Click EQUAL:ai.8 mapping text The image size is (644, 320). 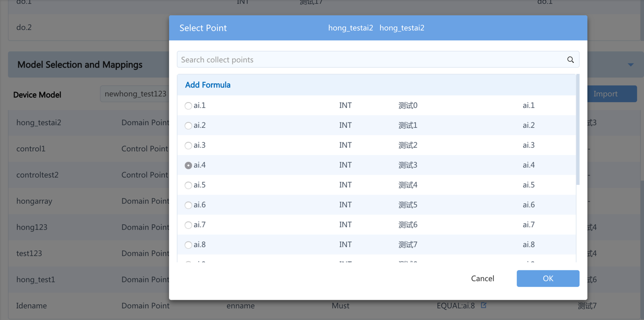click(x=456, y=305)
